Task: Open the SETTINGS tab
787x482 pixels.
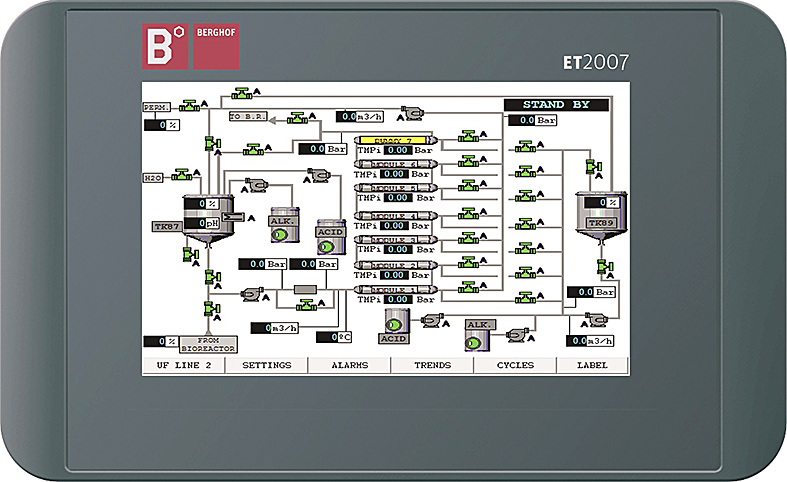Action: [x=267, y=365]
